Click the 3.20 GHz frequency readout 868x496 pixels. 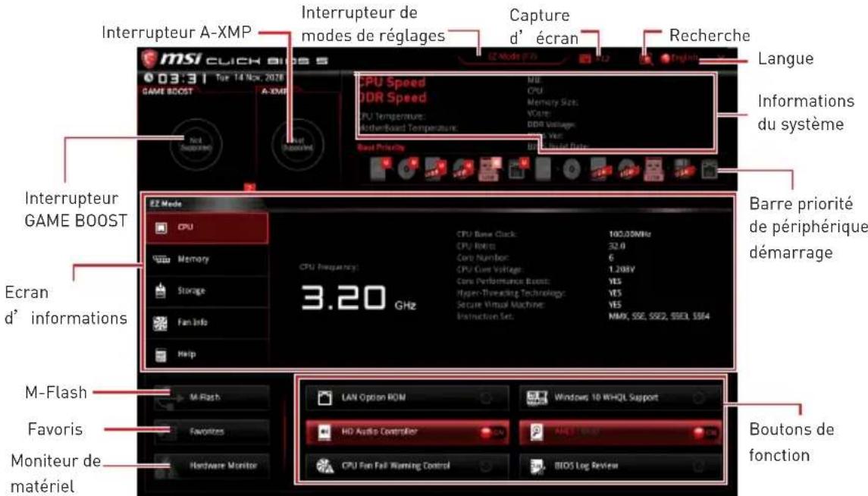tap(359, 298)
